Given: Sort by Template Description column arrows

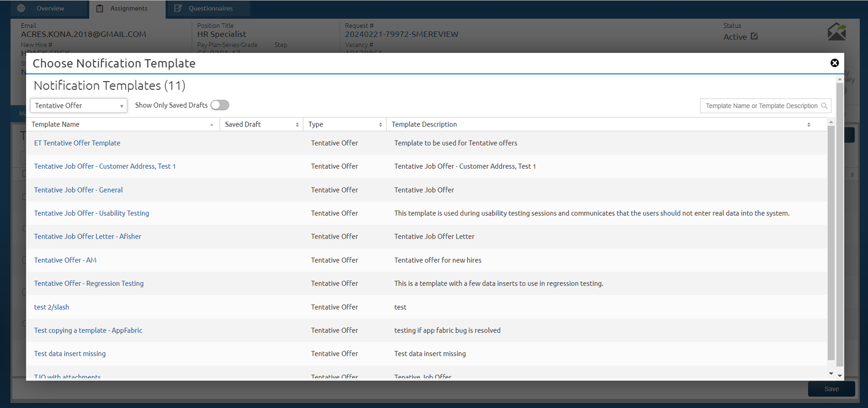Looking at the screenshot, I should 809,125.
